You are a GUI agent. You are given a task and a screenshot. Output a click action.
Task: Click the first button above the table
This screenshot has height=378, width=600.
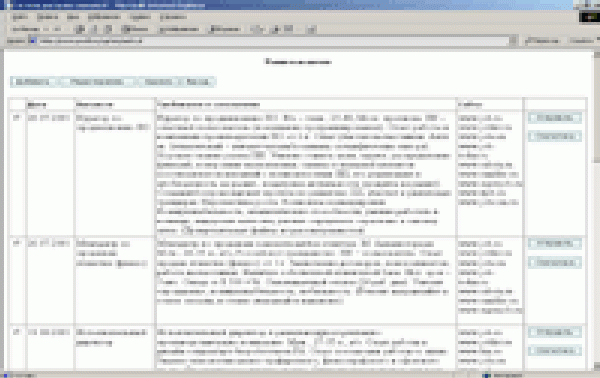[33, 82]
